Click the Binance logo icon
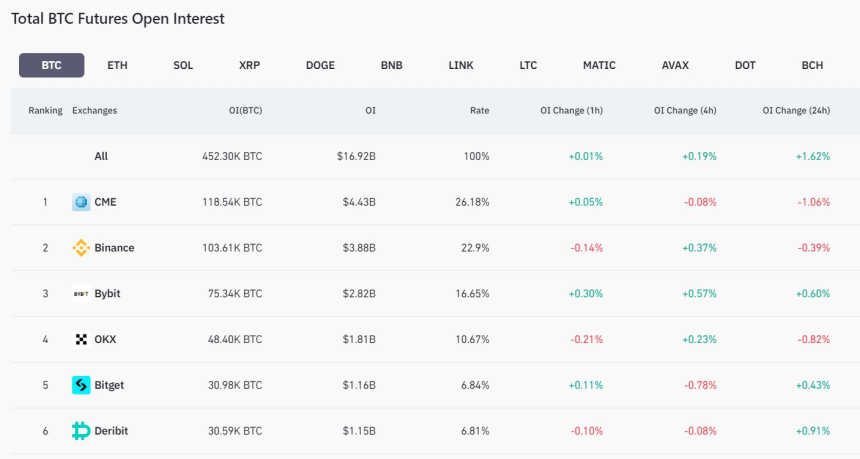 (x=81, y=248)
